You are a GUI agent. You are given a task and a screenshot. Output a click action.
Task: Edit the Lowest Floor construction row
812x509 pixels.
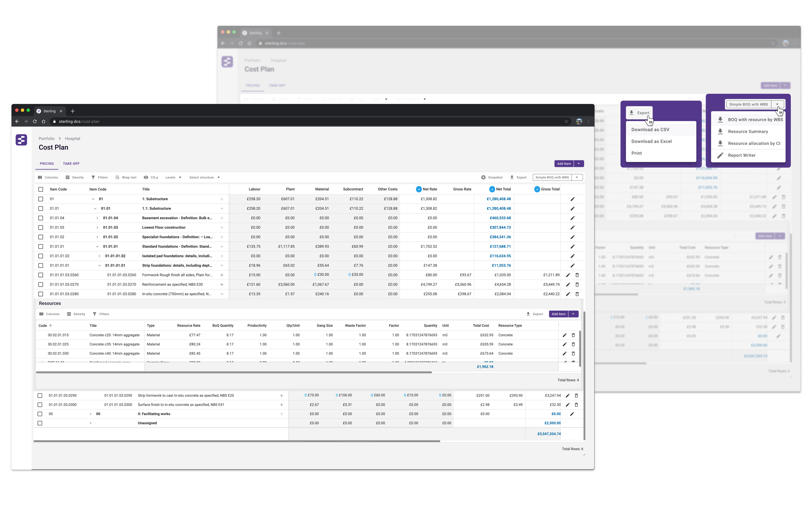572,228
